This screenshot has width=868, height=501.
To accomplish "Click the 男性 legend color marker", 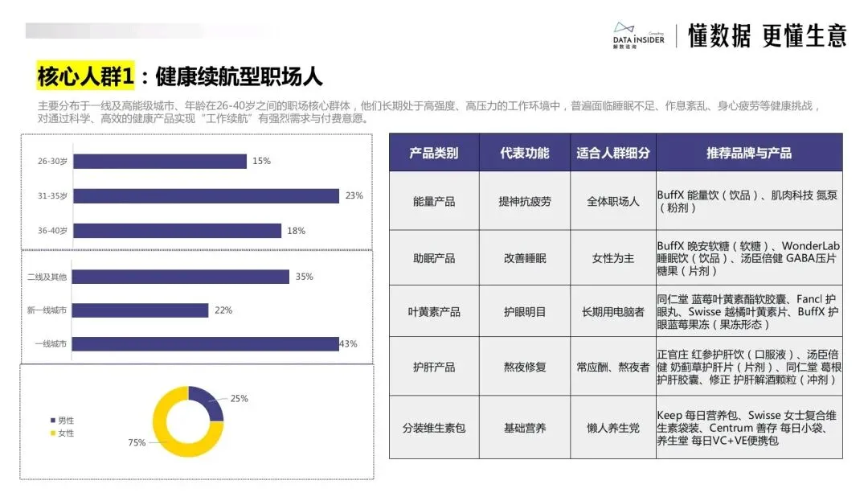I will point(53,420).
